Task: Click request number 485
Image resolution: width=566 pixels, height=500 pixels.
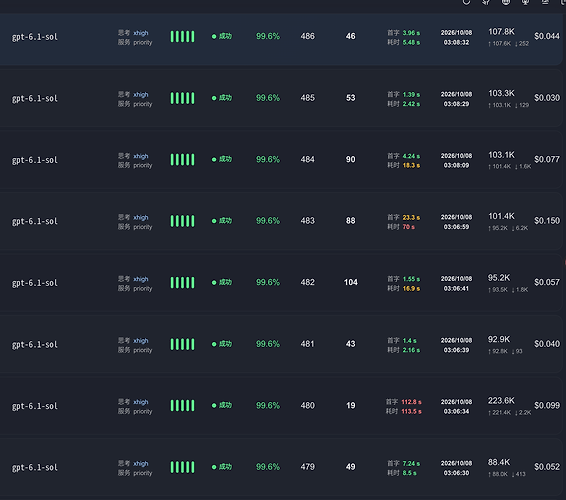Action: (x=308, y=98)
